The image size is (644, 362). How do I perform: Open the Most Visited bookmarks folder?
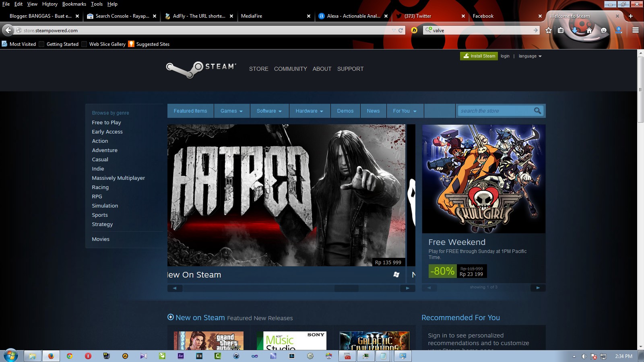[19, 44]
